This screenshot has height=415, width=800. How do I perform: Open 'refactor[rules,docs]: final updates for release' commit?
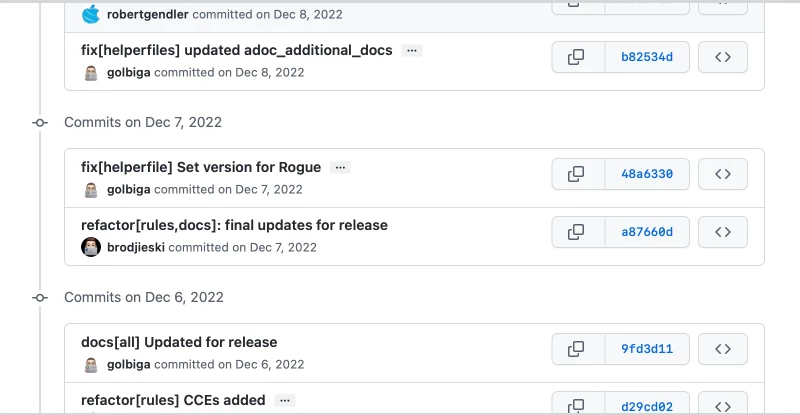pos(234,225)
